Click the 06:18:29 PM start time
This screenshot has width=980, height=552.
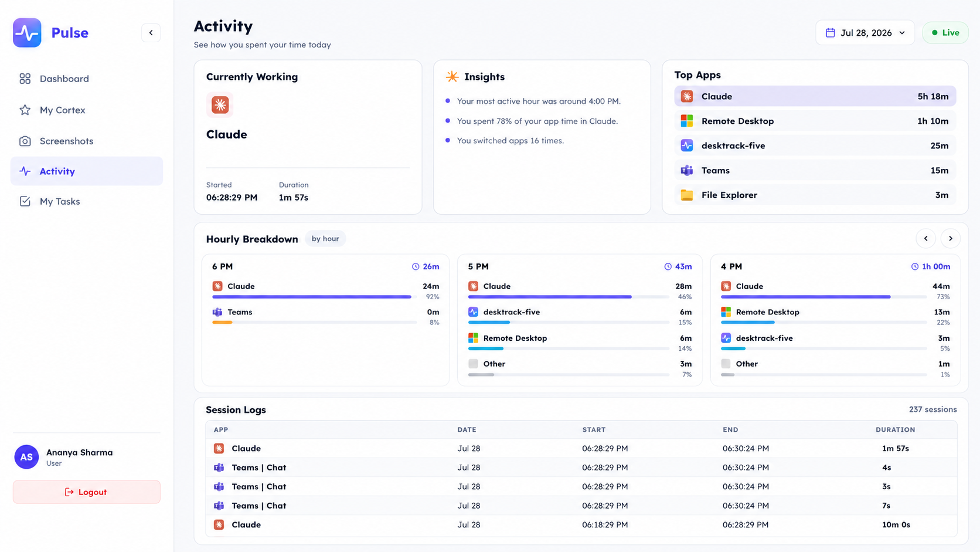tap(605, 524)
